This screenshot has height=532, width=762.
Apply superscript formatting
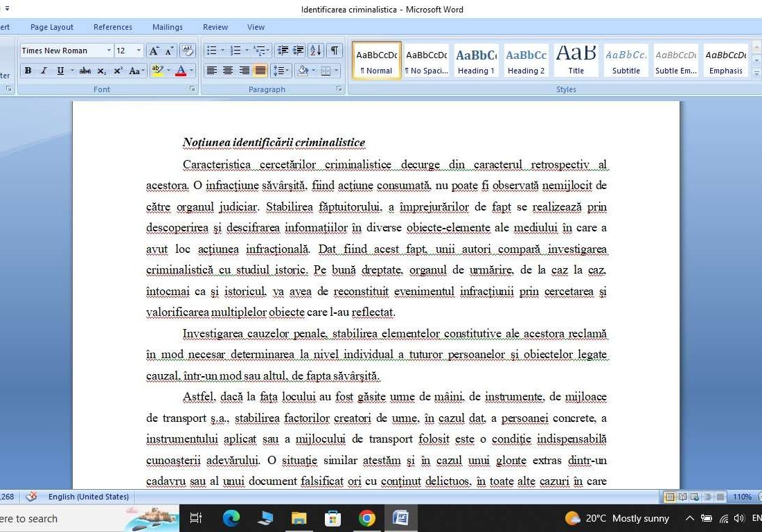click(x=118, y=70)
